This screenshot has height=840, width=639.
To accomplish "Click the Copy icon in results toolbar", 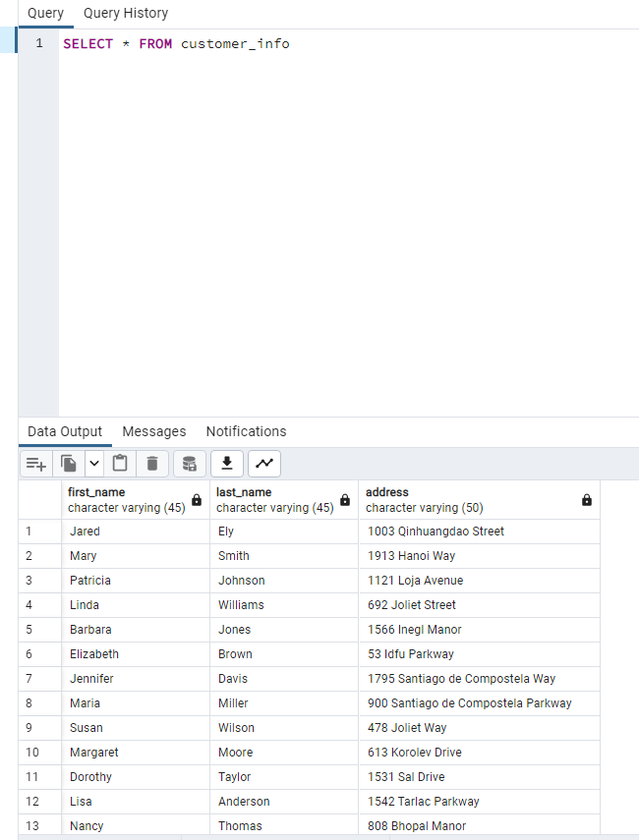I will 69,464.
